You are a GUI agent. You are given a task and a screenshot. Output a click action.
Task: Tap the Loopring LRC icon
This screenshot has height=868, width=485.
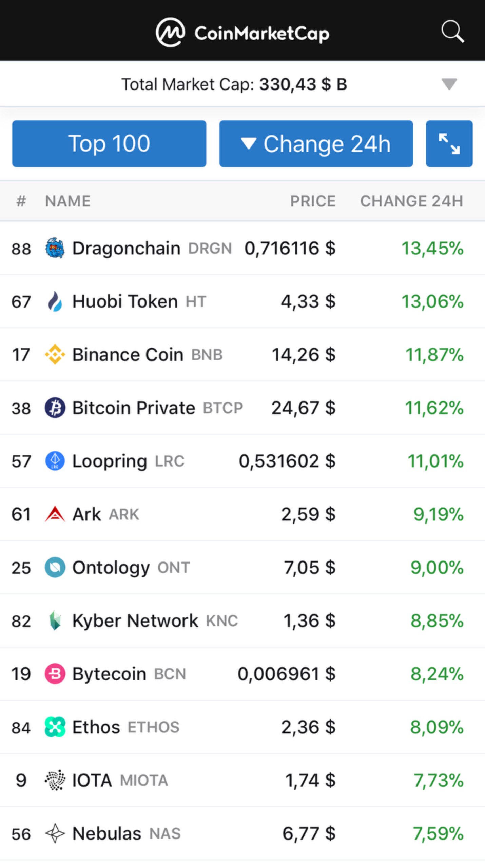(x=55, y=461)
